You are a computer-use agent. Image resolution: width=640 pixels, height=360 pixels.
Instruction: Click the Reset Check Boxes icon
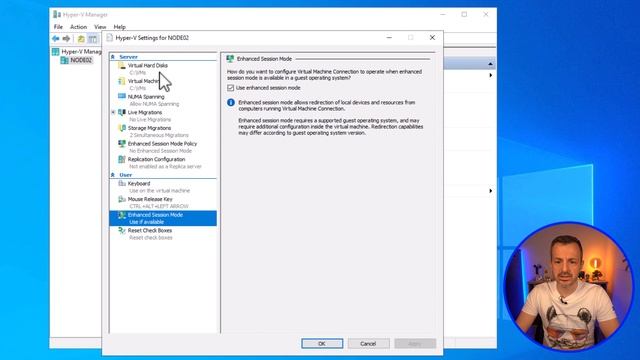tap(122, 231)
